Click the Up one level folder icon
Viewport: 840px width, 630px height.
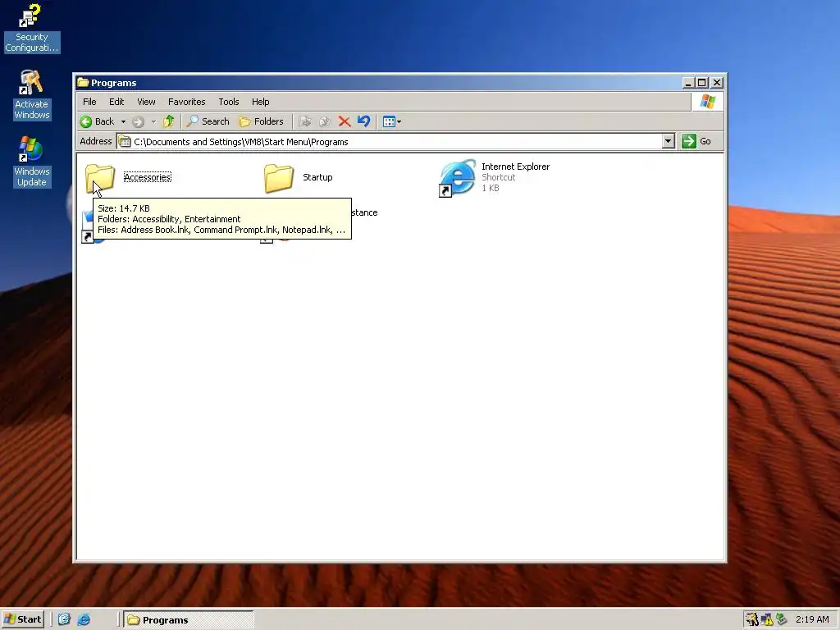[x=169, y=121]
